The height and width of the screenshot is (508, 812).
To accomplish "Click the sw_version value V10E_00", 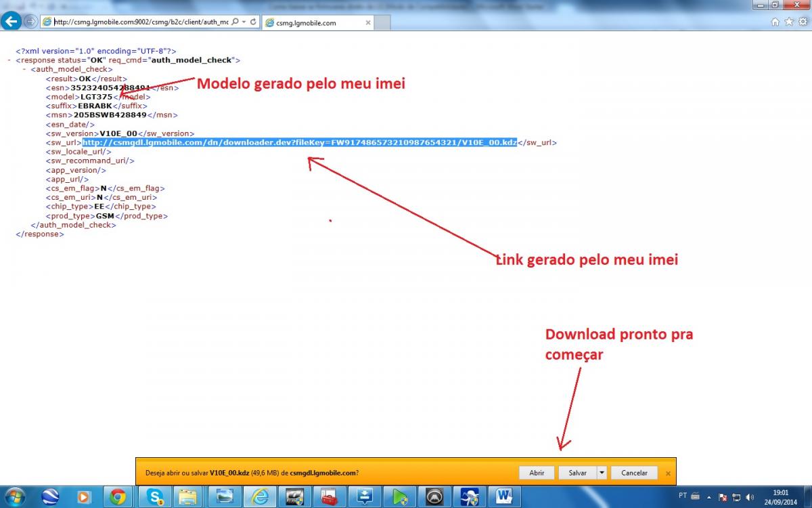I will coord(118,133).
